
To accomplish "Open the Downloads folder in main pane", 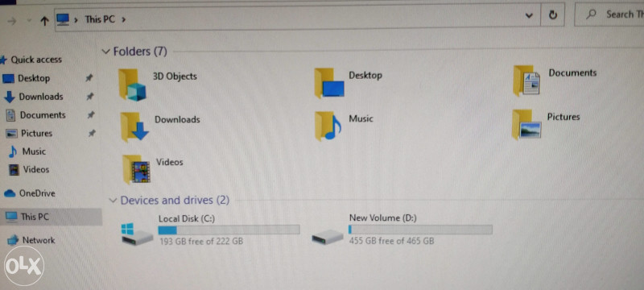I will pos(134,126).
